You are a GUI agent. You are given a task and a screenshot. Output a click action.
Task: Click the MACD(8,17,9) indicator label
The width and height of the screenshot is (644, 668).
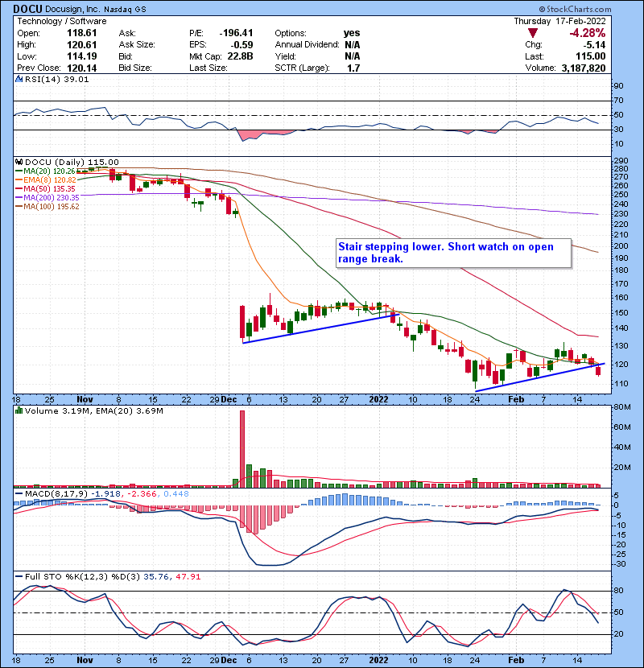point(56,494)
